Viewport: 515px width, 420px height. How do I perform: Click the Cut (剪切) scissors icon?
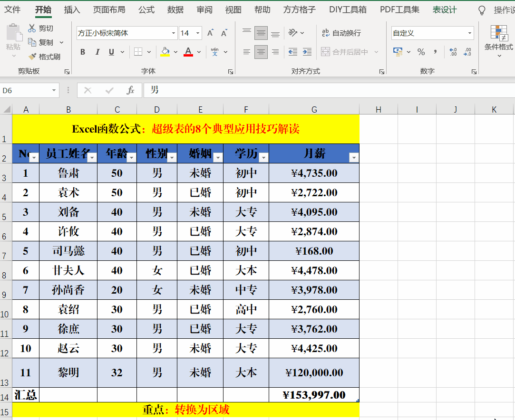(31, 28)
